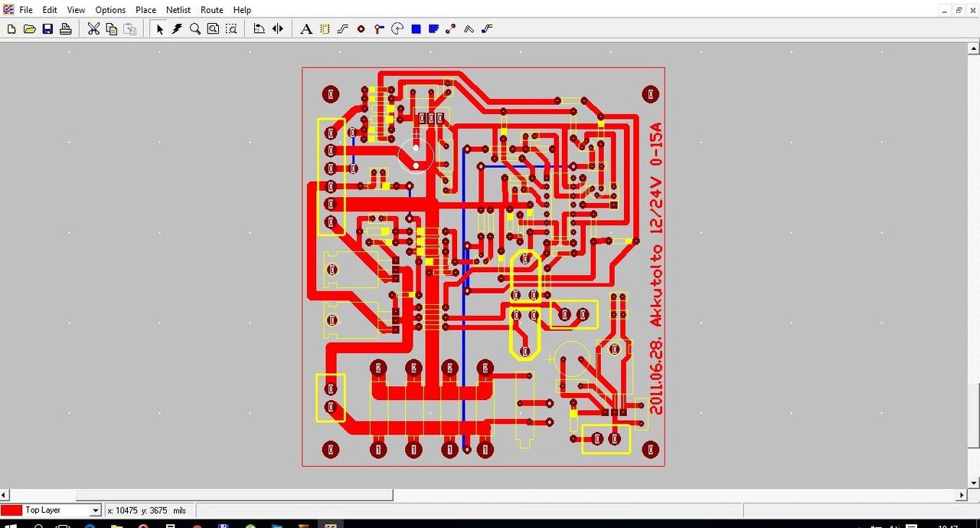
Task: Select the Place Text tool
Action: coord(305,29)
